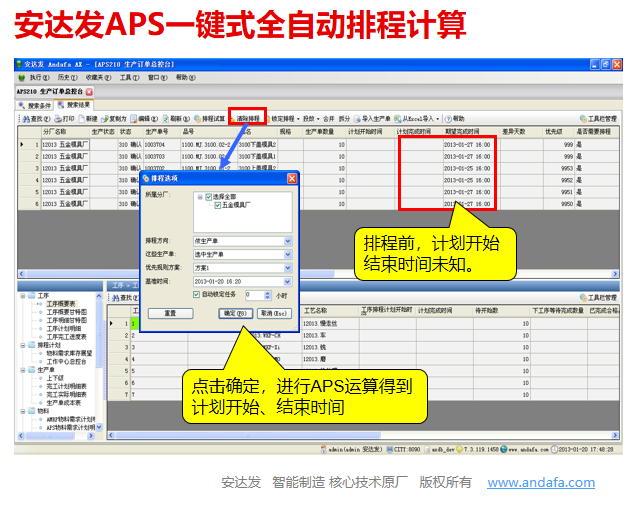635x508 pixels.
Task: Collapse the 生产单 tree node
Action: [x=23, y=370]
